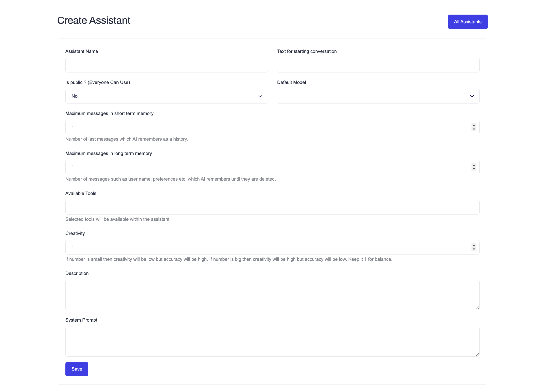
Task: Open the Available Tools selector
Action: tap(272, 207)
